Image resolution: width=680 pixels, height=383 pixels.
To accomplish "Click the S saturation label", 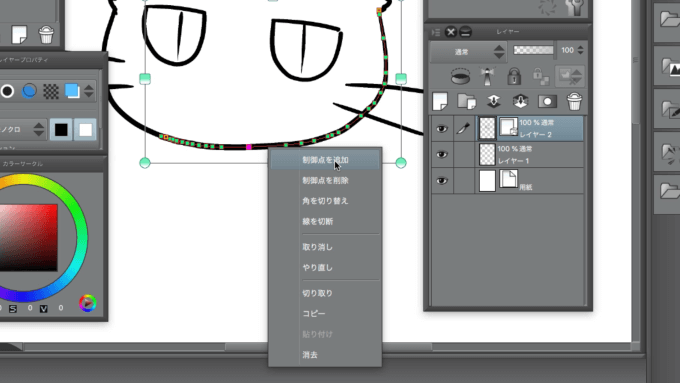I will [x=13, y=308].
